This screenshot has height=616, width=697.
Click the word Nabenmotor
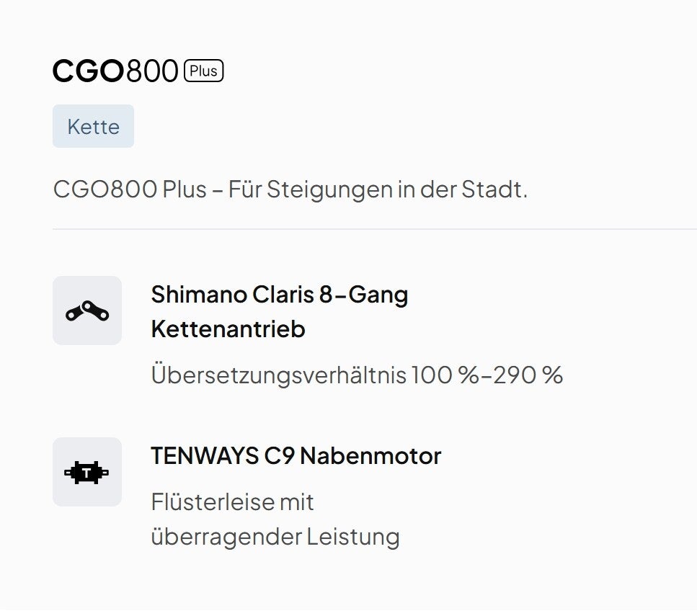[x=370, y=456]
